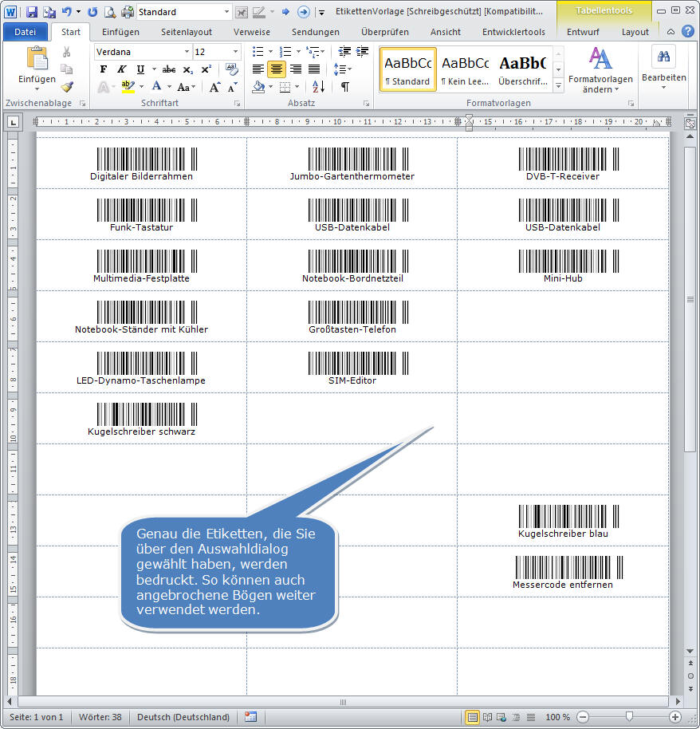Expand the styles gallery more arrow

tap(558, 86)
